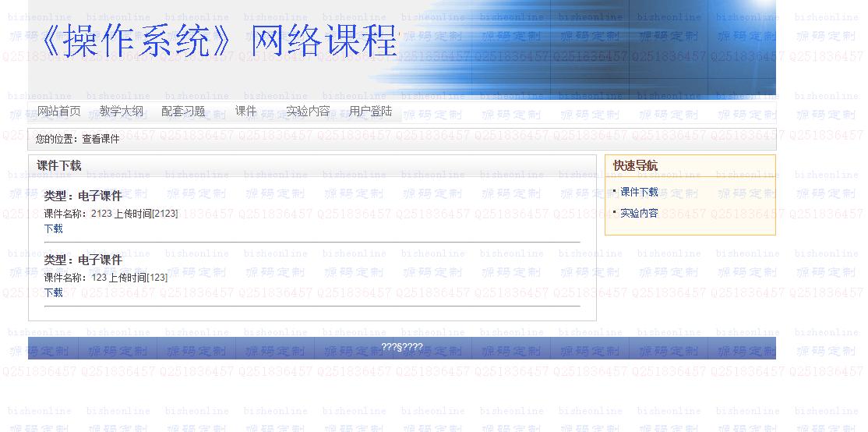Viewport: 868px width, 432px height.
Task: Click the 快速导航 panel heading
Action: point(636,165)
